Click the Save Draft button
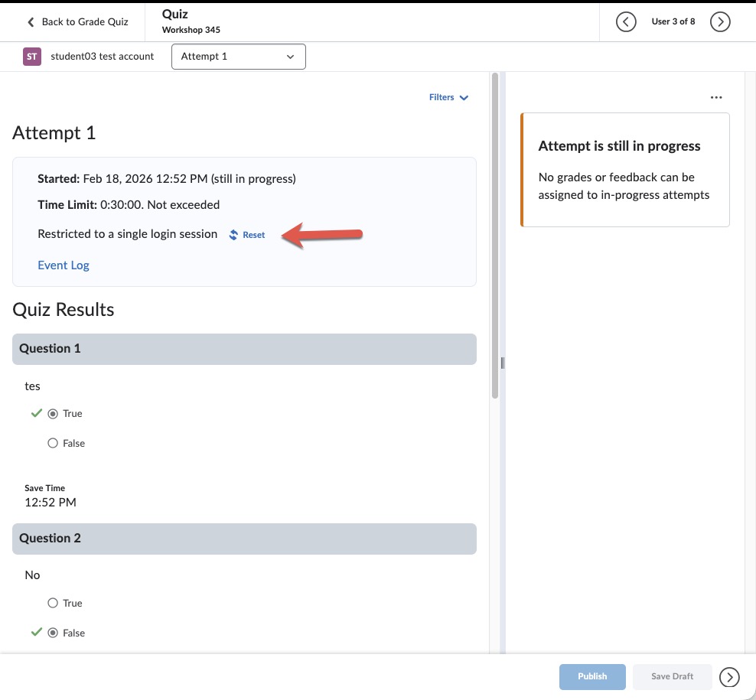 pos(672,676)
